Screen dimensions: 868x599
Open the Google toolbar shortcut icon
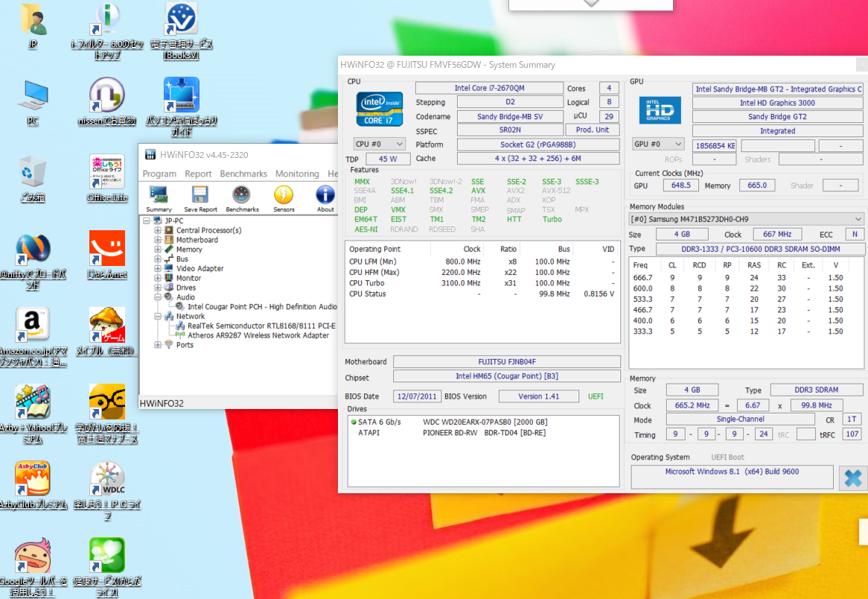click(33, 568)
